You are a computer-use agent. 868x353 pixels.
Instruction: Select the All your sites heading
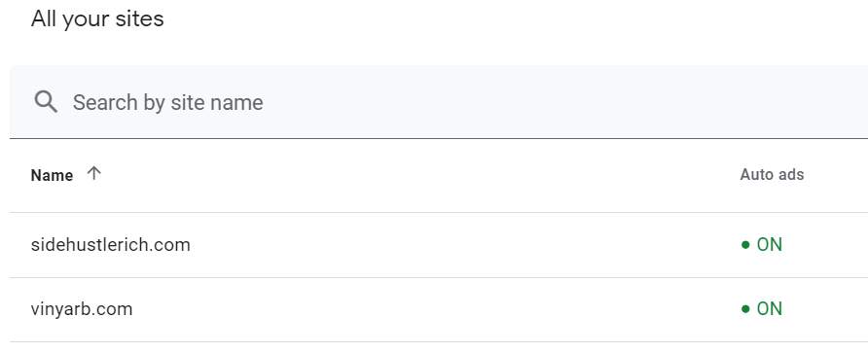pos(97,18)
